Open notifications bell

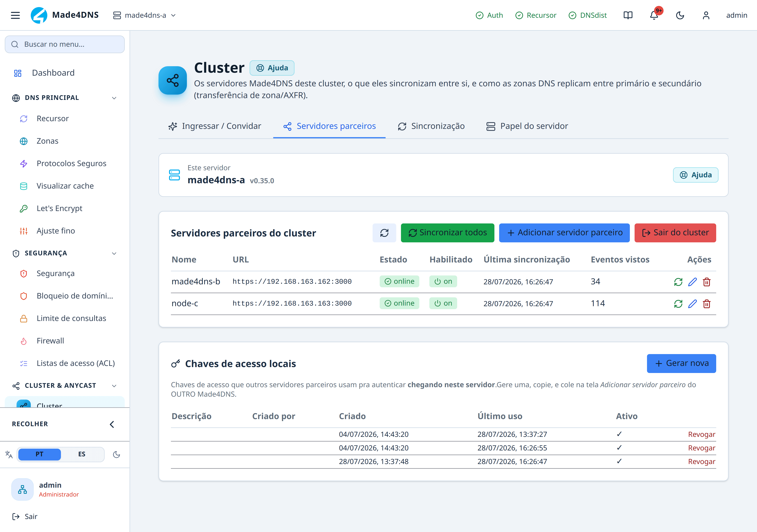point(654,15)
